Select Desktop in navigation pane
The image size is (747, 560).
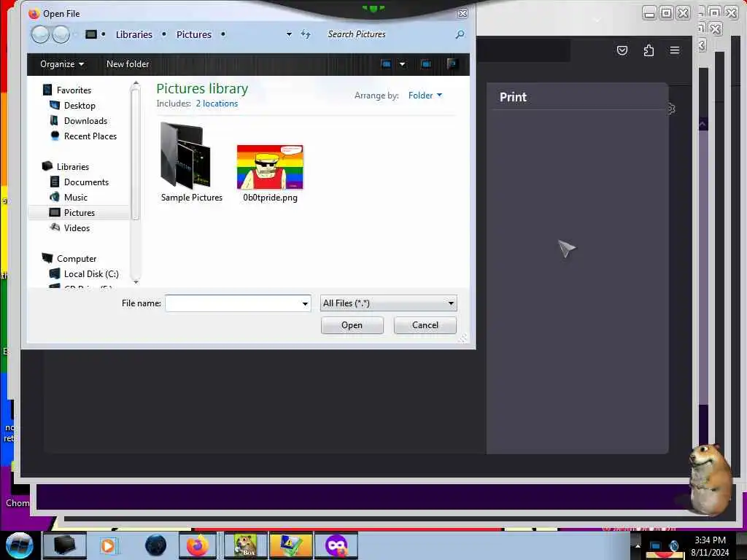tap(80, 105)
